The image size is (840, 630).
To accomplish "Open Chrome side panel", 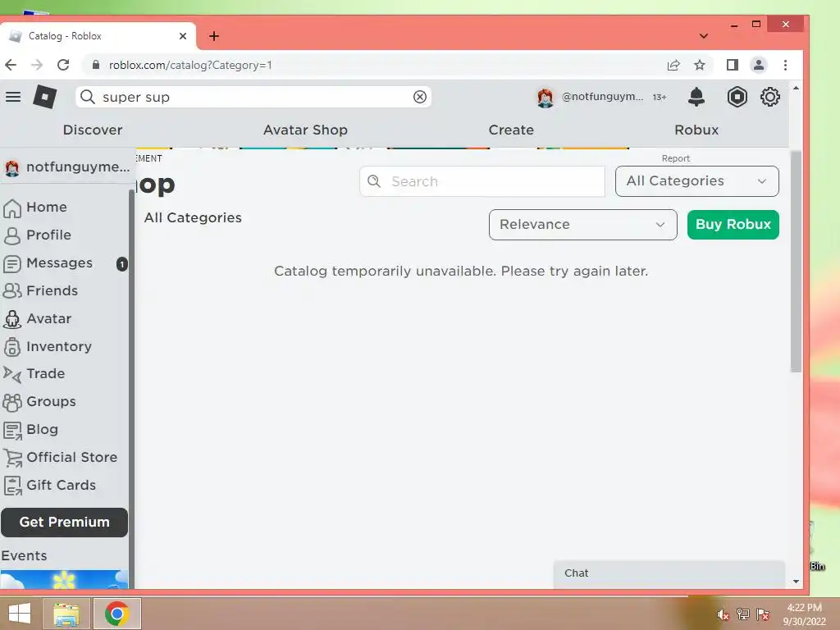I will 733,65.
